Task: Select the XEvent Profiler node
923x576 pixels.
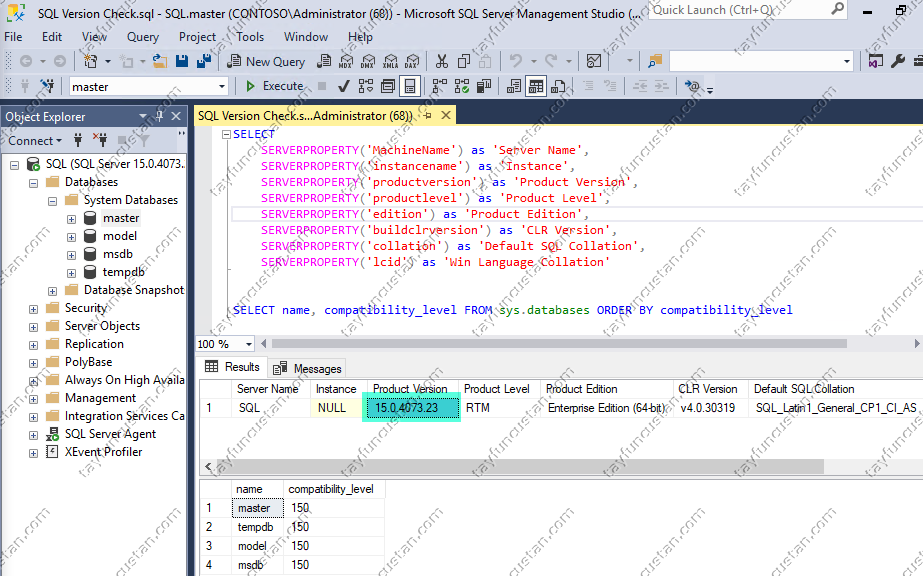Action: point(104,452)
